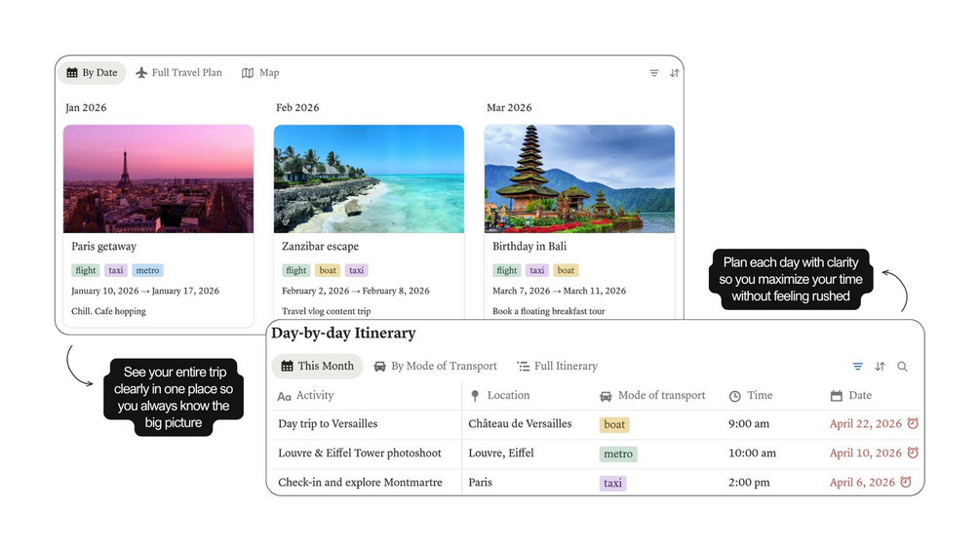Open the search icon in itinerary

coord(903,367)
